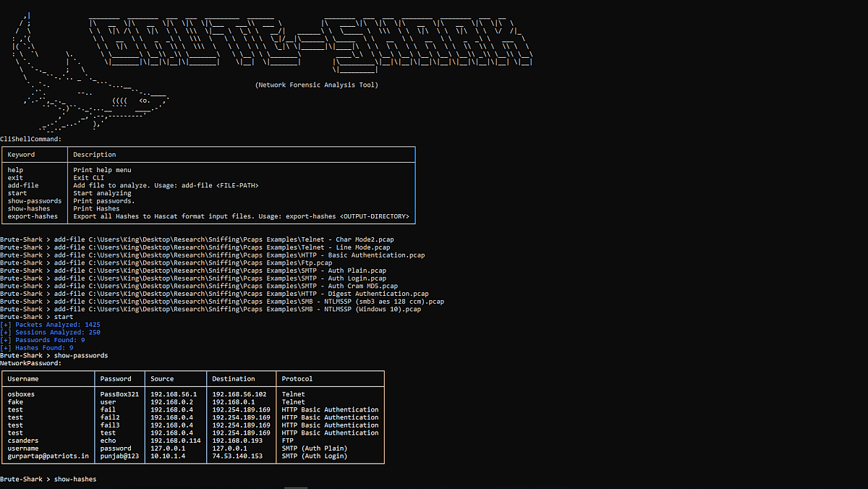The image size is (868, 489).
Task: Click the add-file line for "Telnet - Char Mode2.pcap"
Action: [197, 239]
